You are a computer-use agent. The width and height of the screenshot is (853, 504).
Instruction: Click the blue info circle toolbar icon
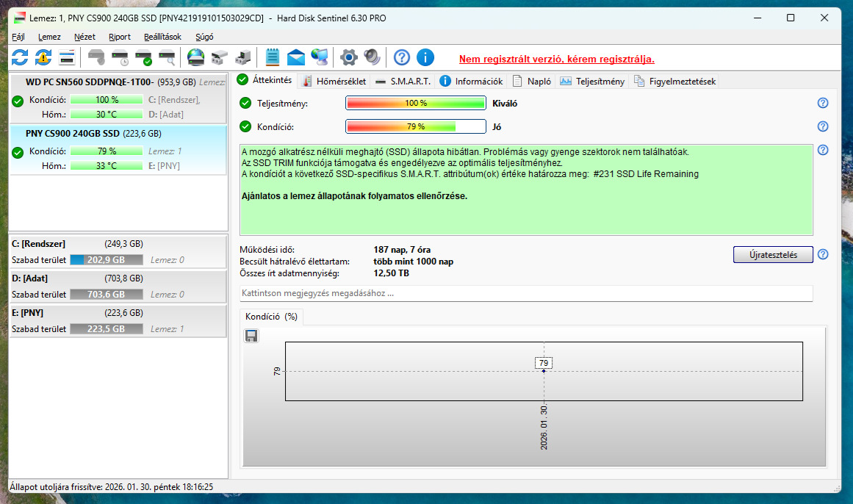pos(425,57)
